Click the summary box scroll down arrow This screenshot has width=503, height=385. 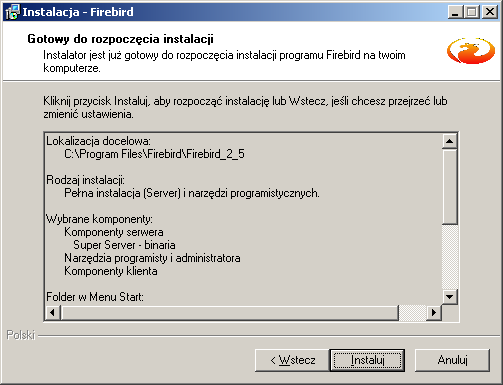pos(449,296)
